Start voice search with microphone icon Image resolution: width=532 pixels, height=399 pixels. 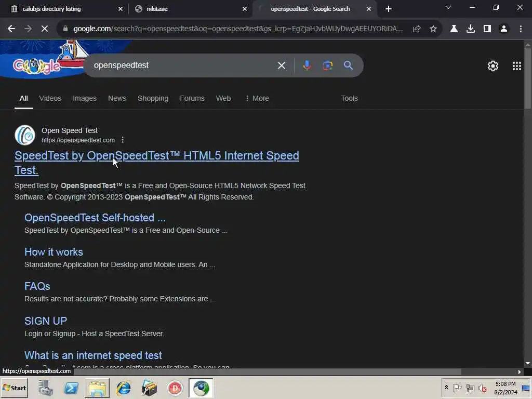click(x=307, y=65)
